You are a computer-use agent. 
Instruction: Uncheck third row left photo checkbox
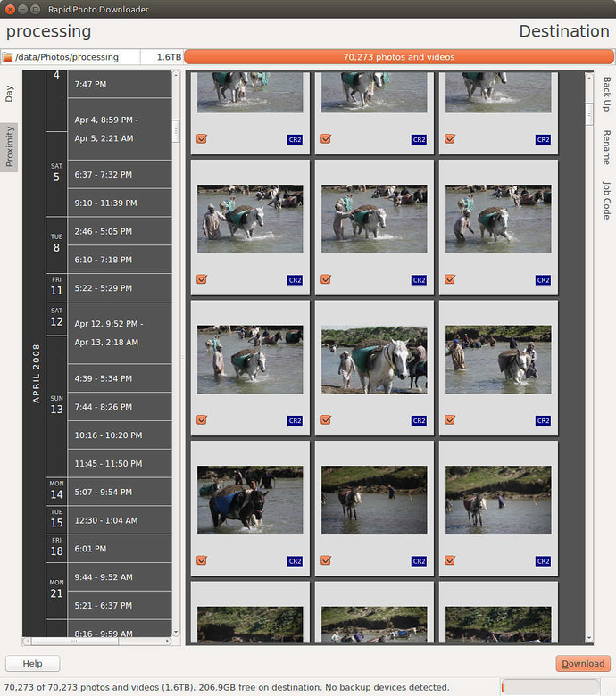click(202, 419)
